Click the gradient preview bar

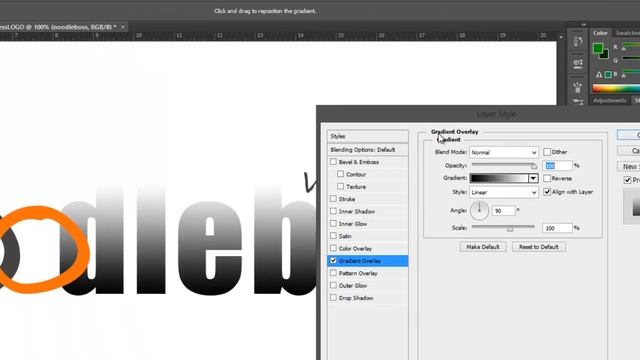pyautogui.click(x=499, y=178)
